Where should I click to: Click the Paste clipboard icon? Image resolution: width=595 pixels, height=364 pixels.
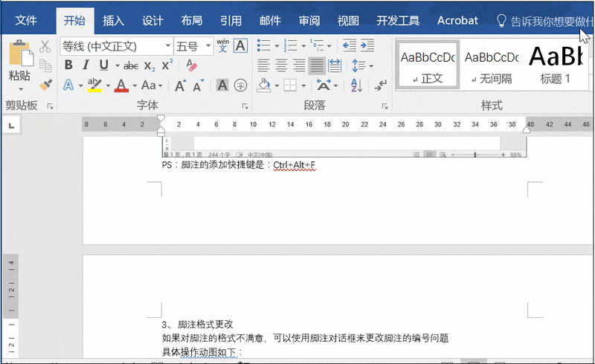point(21,53)
